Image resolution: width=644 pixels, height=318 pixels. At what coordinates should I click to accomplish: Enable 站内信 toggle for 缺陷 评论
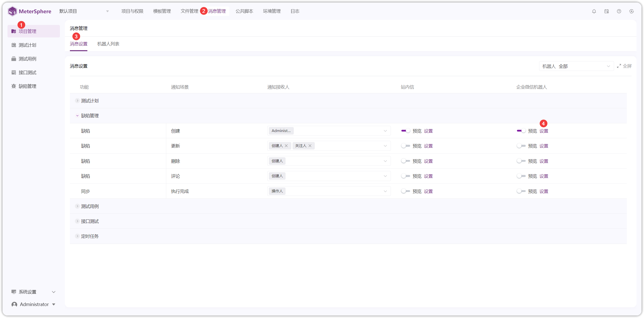click(405, 176)
